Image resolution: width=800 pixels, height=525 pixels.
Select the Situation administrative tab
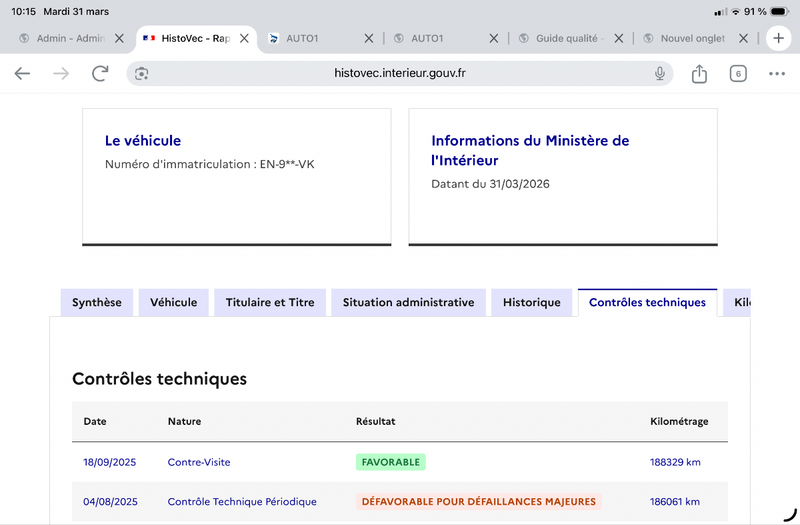click(409, 303)
